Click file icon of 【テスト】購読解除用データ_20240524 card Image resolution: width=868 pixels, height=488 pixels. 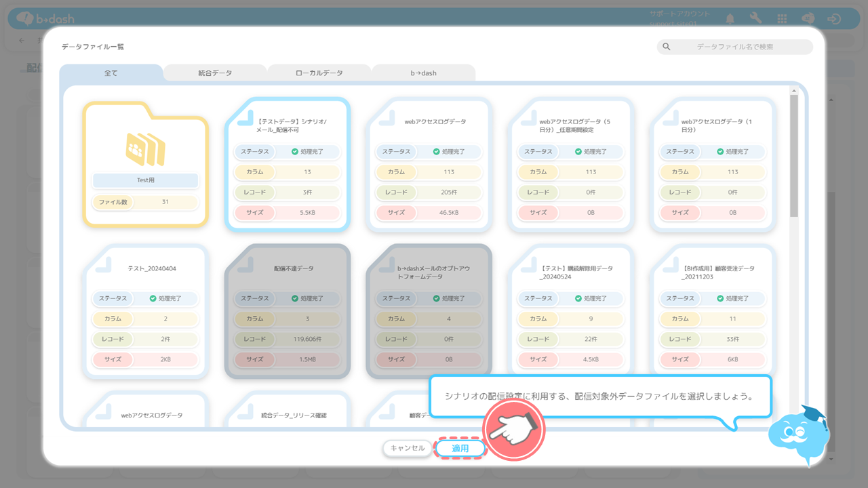[x=529, y=264]
